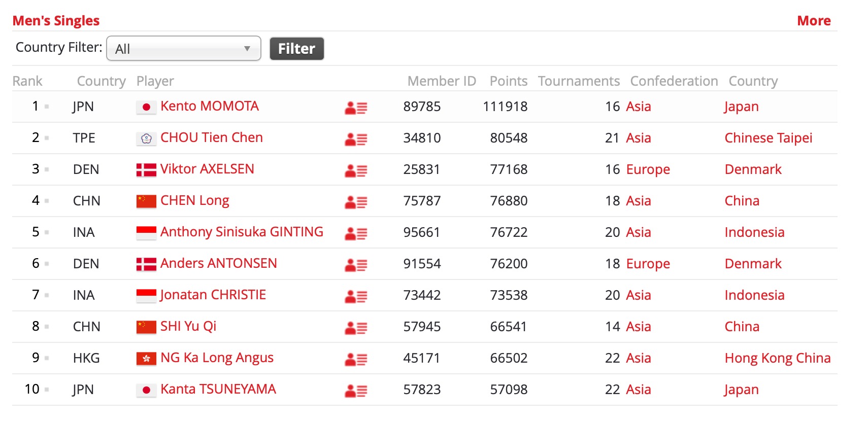Open the Country Filter dropdown showing All
The height and width of the screenshot is (422, 868).
tap(184, 49)
